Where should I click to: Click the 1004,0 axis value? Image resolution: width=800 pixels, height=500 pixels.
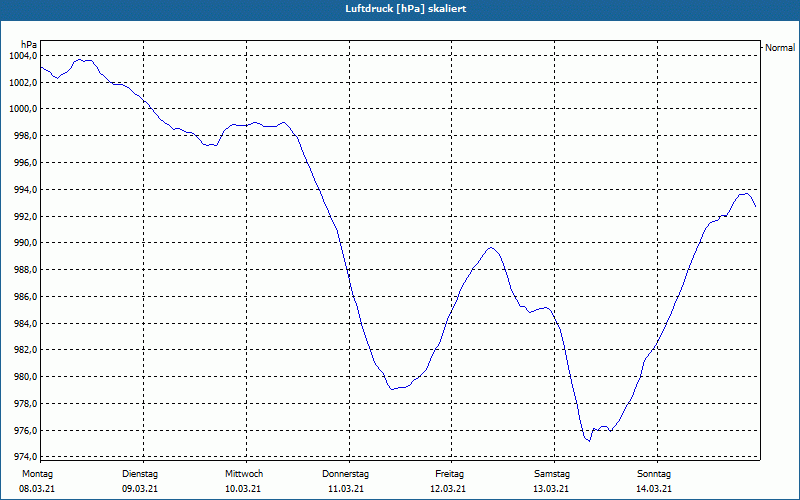coord(23,56)
